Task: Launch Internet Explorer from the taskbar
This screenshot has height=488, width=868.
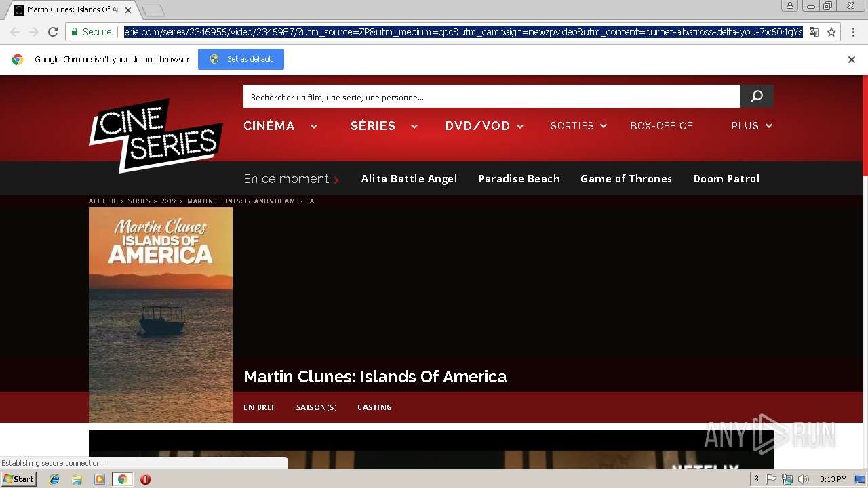Action: click(54, 479)
